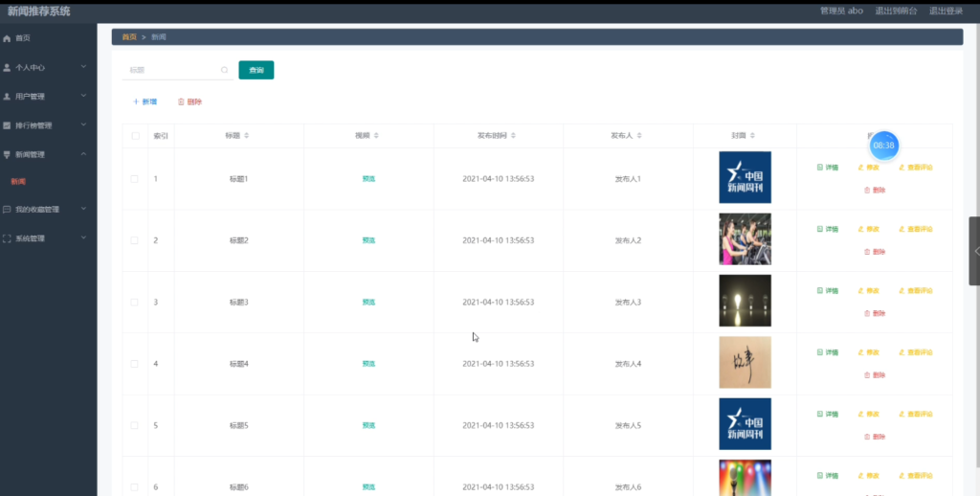The image size is (980, 496).
Task: Click the batch 删除 trash button above the table
Action: click(x=190, y=101)
